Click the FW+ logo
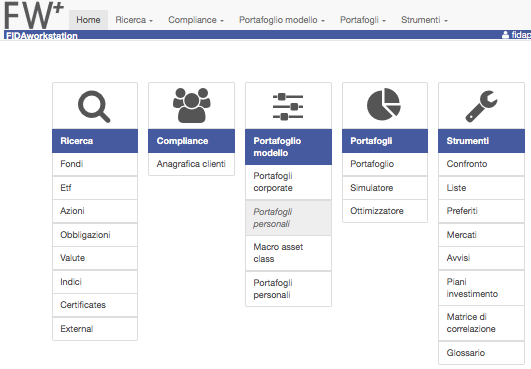Viewport: 531px width, 369px height. pos(34,15)
